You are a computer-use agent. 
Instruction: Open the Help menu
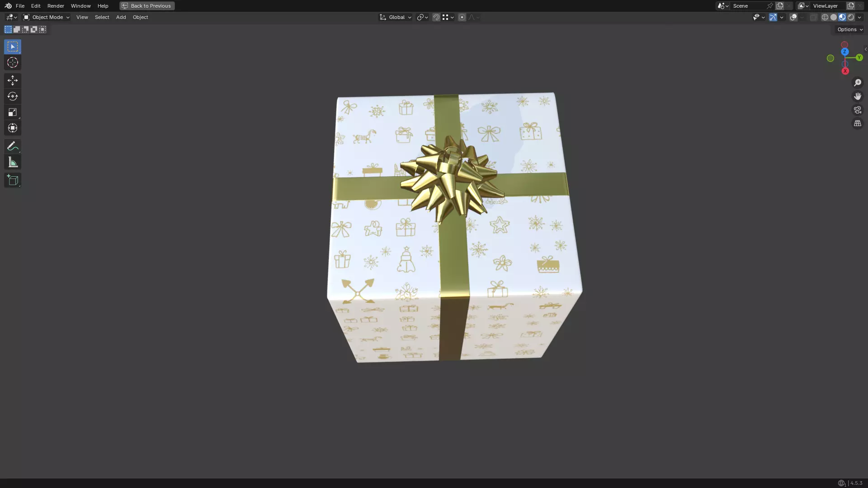pos(103,6)
